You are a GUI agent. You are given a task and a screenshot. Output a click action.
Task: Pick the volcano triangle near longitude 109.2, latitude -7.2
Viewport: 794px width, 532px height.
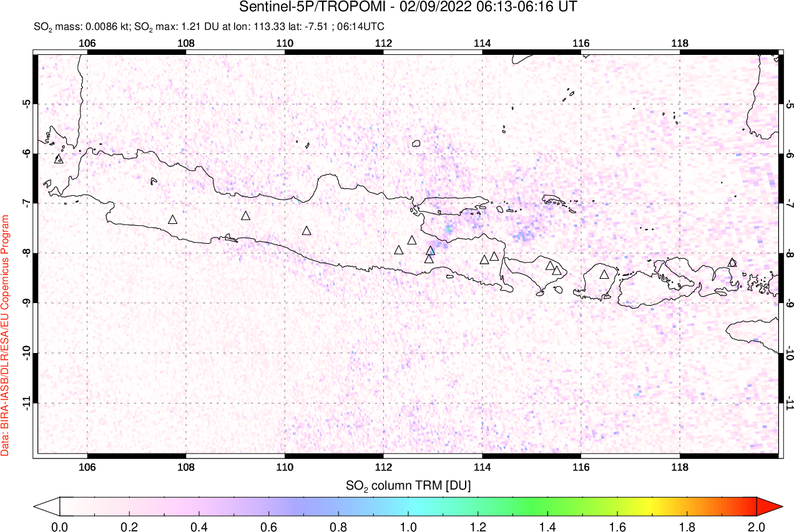pos(246,216)
